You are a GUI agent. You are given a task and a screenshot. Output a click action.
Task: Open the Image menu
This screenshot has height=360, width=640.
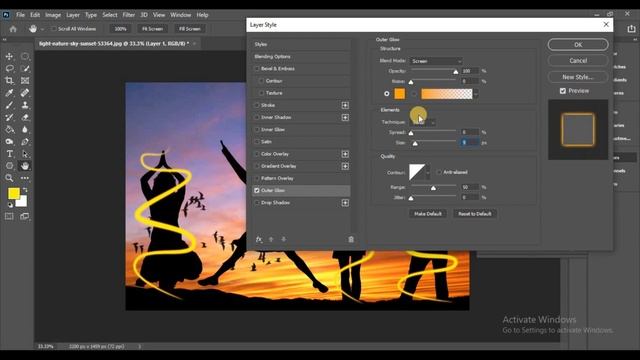coord(53,15)
